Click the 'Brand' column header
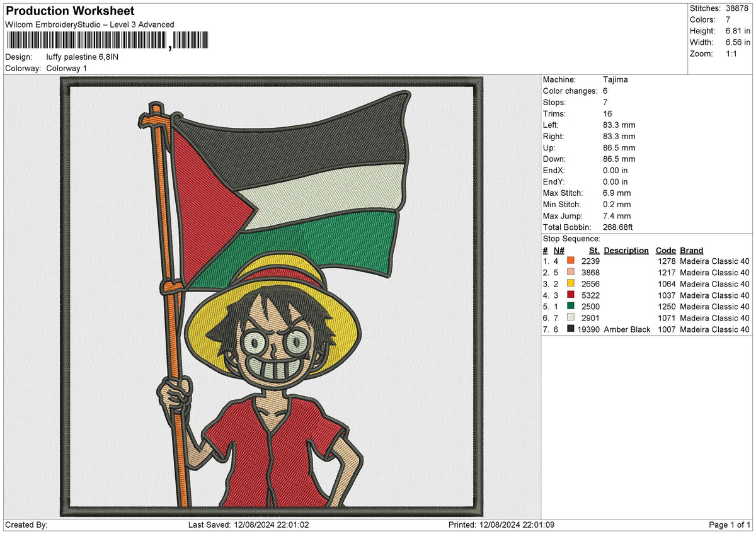 coord(692,250)
